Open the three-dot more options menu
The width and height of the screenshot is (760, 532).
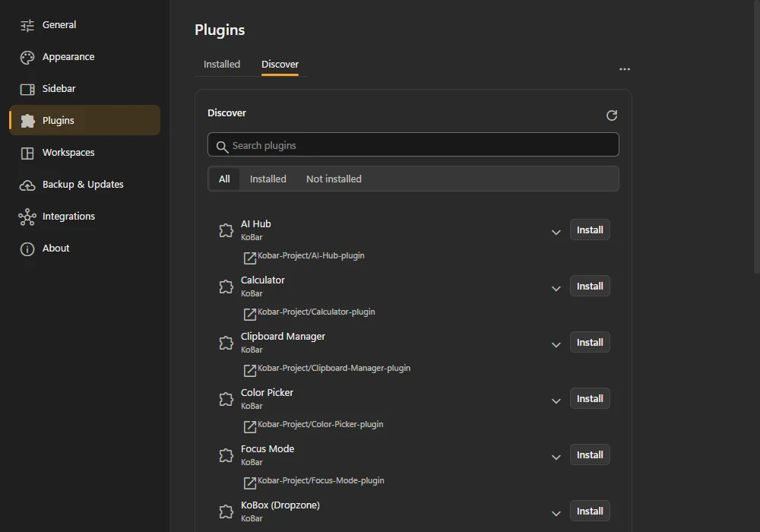coord(625,69)
